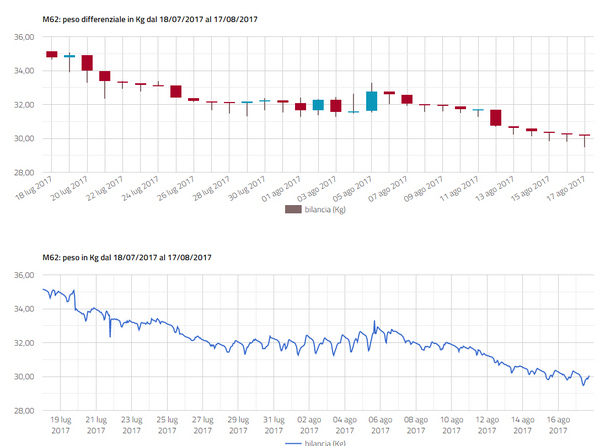Select the red candlestick at 25 lug 2017
The height and width of the screenshot is (446, 600).
coord(176,91)
